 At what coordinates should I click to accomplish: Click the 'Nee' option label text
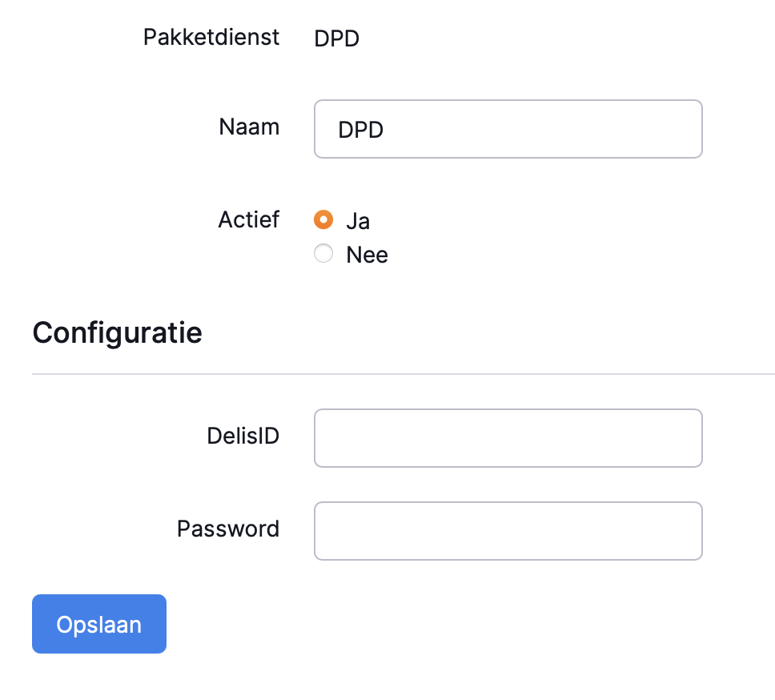click(367, 255)
